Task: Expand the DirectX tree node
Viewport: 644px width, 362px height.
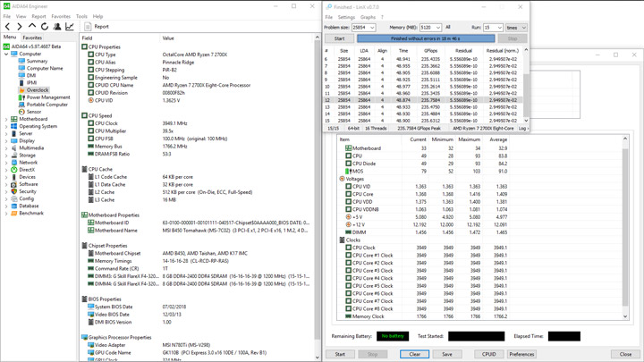Action: (x=6, y=170)
